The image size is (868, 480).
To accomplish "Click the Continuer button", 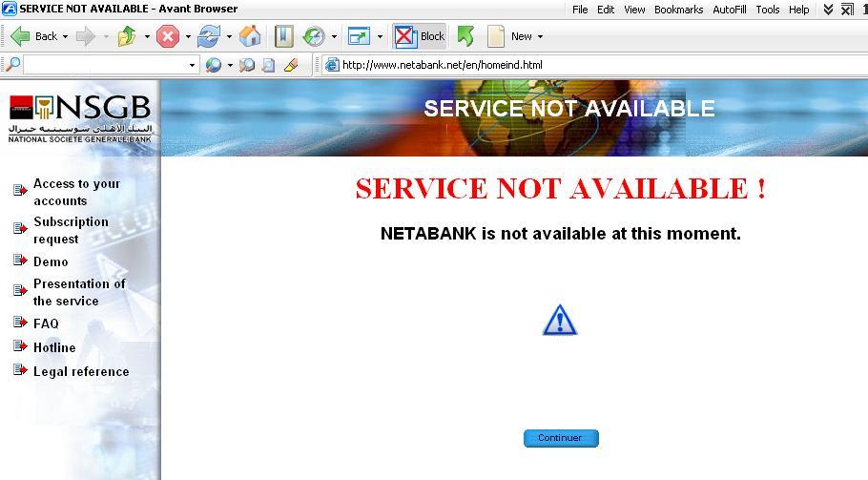I will pyautogui.click(x=560, y=438).
